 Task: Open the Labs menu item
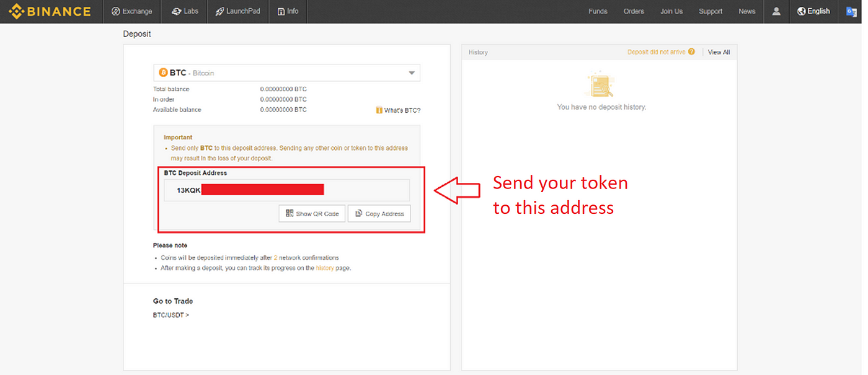pos(184,11)
